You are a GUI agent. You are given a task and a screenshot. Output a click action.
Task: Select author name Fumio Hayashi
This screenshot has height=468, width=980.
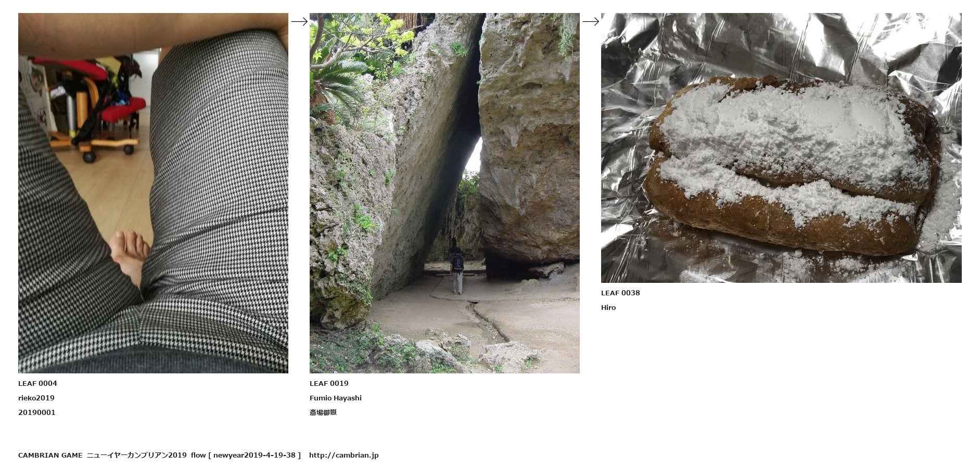336,398
